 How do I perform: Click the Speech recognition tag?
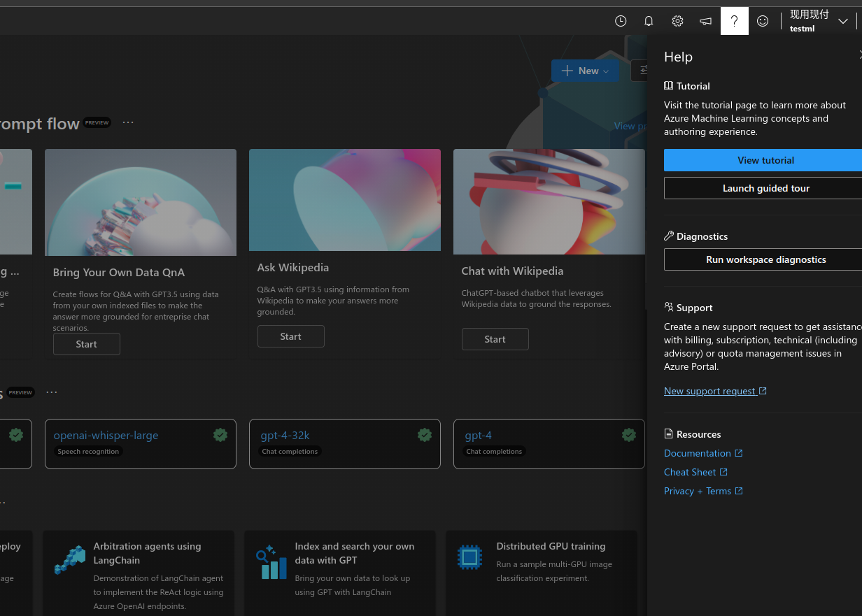[88, 452]
